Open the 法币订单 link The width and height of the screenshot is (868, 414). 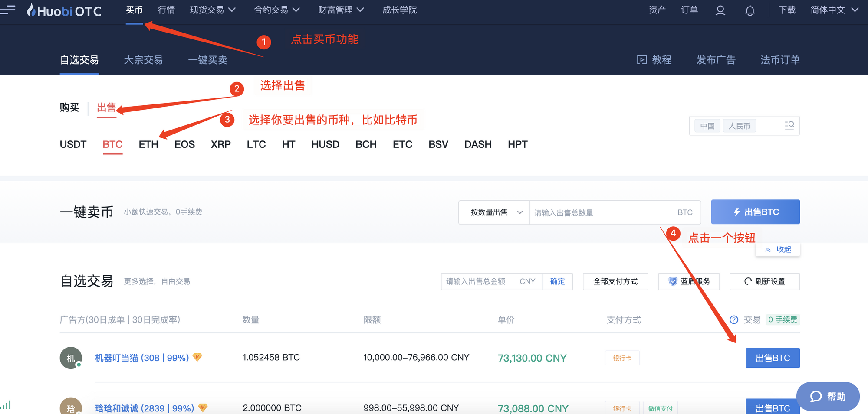[780, 60]
